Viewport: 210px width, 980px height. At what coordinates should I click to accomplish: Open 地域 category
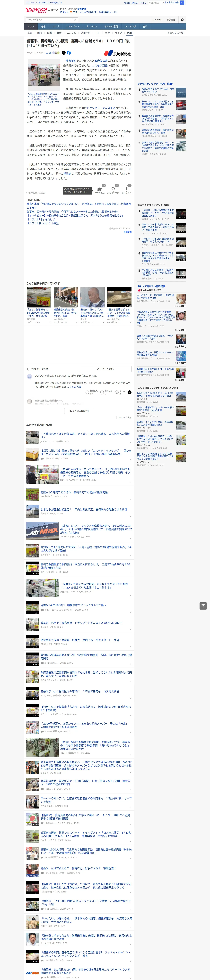point(129,33)
